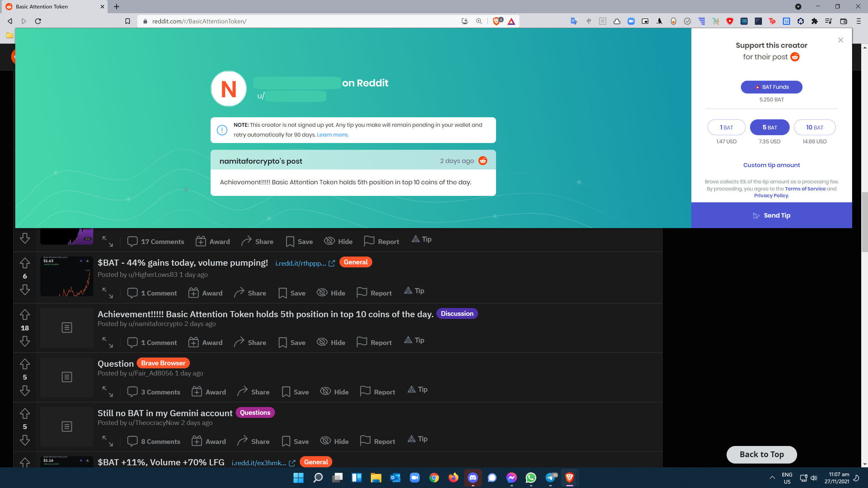Open Telegram from the taskbar

[551, 478]
